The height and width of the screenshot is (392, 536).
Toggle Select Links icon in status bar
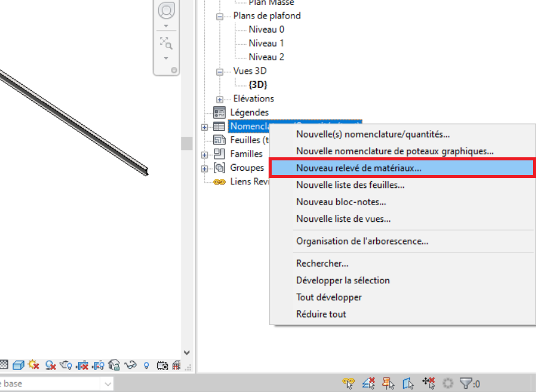coord(349,383)
